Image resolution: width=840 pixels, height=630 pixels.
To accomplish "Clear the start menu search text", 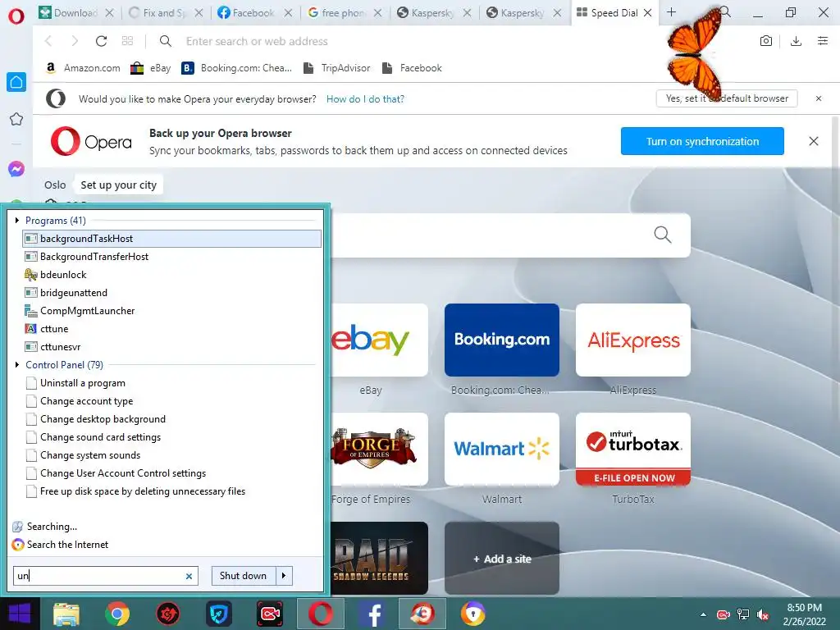I will click(189, 577).
